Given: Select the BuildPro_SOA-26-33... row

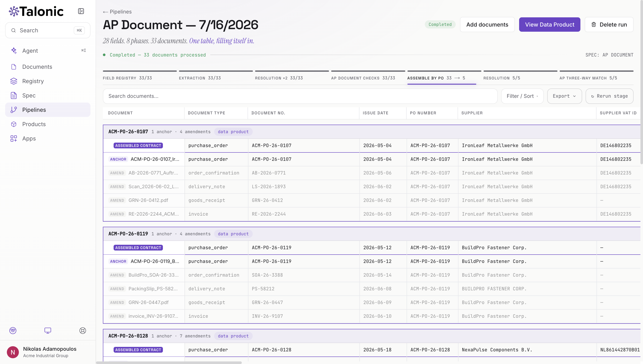Looking at the screenshot, I should (371, 275).
